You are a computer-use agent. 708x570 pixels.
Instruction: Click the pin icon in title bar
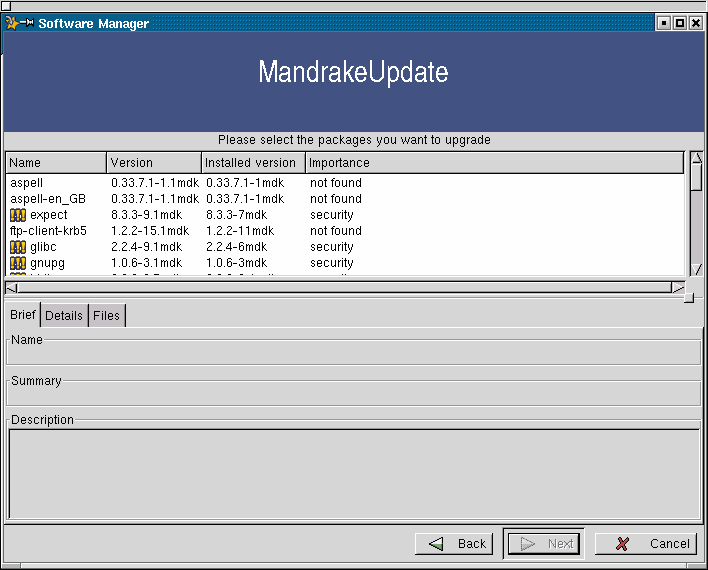point(27,23)
